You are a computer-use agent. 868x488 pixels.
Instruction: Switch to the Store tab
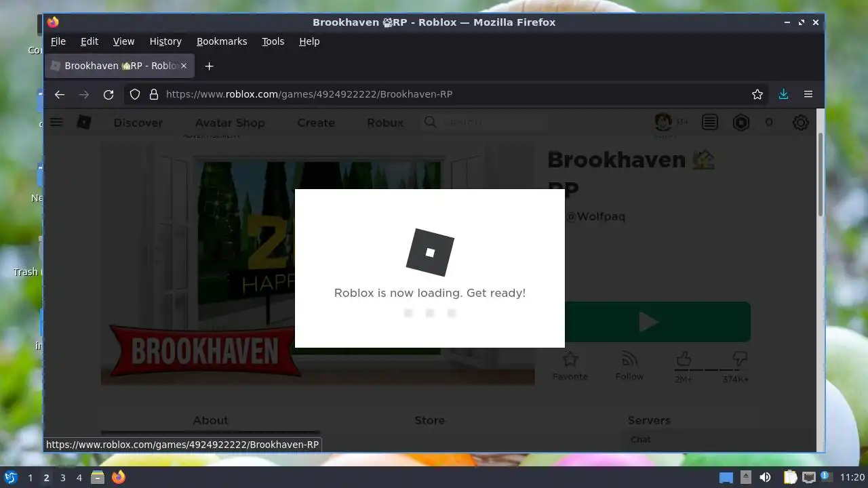click(x=430, y=420)
